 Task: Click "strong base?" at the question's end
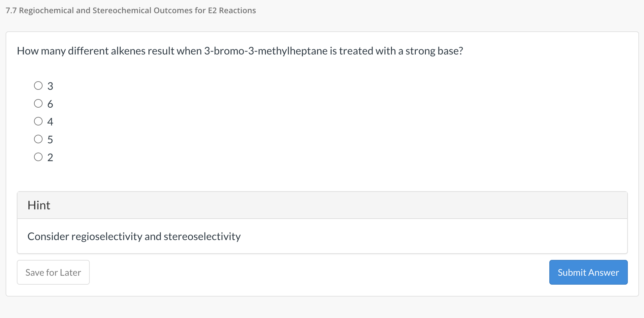coord(434,51)
